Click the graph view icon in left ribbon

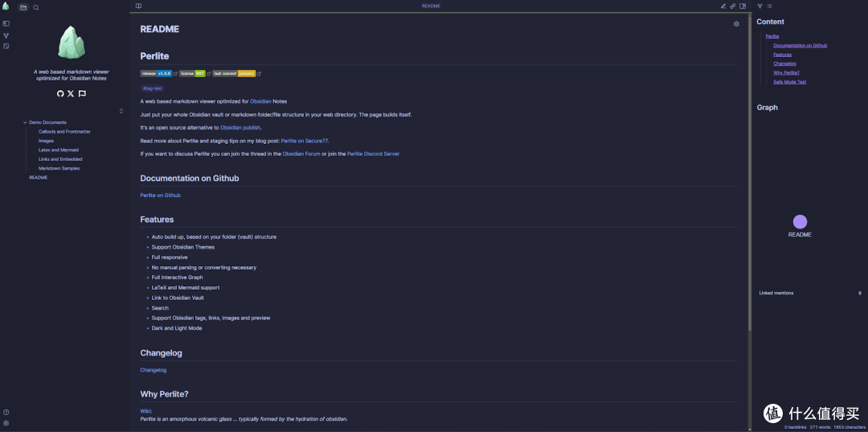point(6,35)
